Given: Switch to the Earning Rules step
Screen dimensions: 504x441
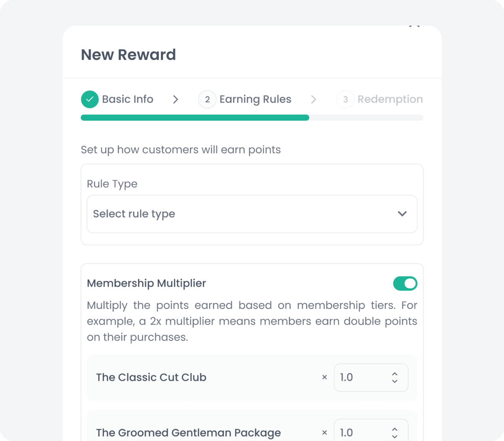Looking at the screenshot, I should tap(255, 99).
